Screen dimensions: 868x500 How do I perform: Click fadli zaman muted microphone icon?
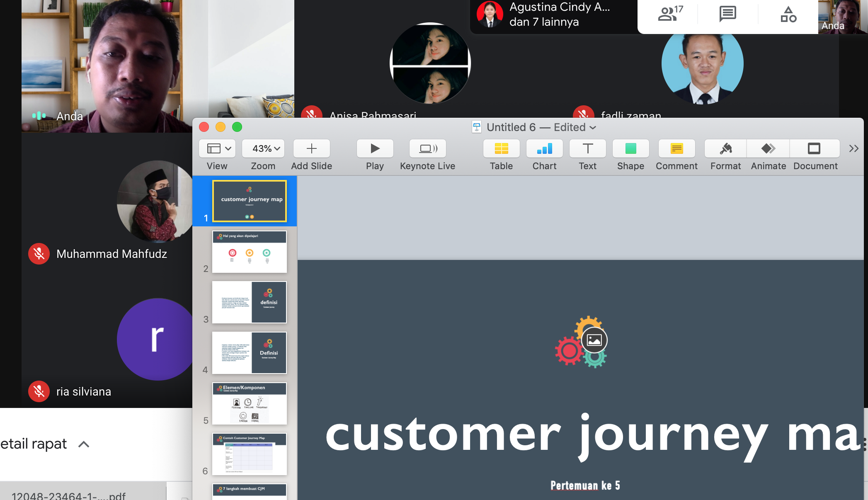tap(583, 112)
